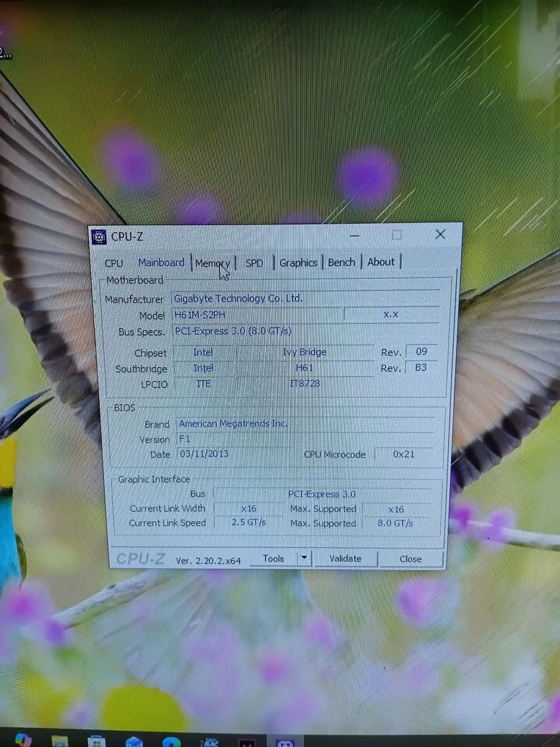The height and width of the screenshot is (747, 560).
Task: Click the Max. Supported width x16 value
Action: point(396,509)
